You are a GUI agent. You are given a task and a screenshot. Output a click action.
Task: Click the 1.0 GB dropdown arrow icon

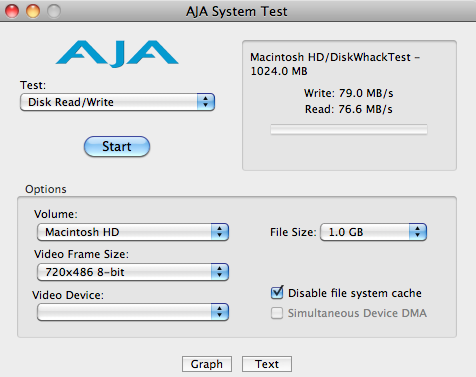click(418, 232)
